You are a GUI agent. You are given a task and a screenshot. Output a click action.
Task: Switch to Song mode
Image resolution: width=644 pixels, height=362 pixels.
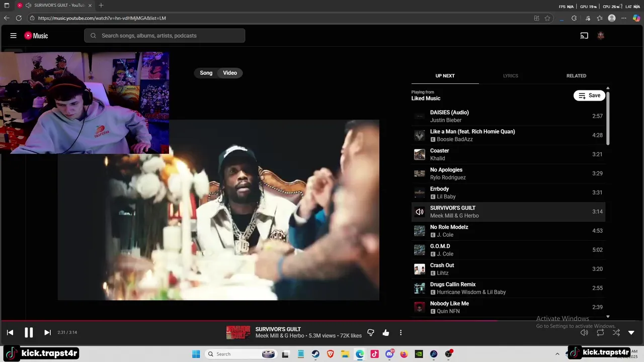tap(206, 73)
